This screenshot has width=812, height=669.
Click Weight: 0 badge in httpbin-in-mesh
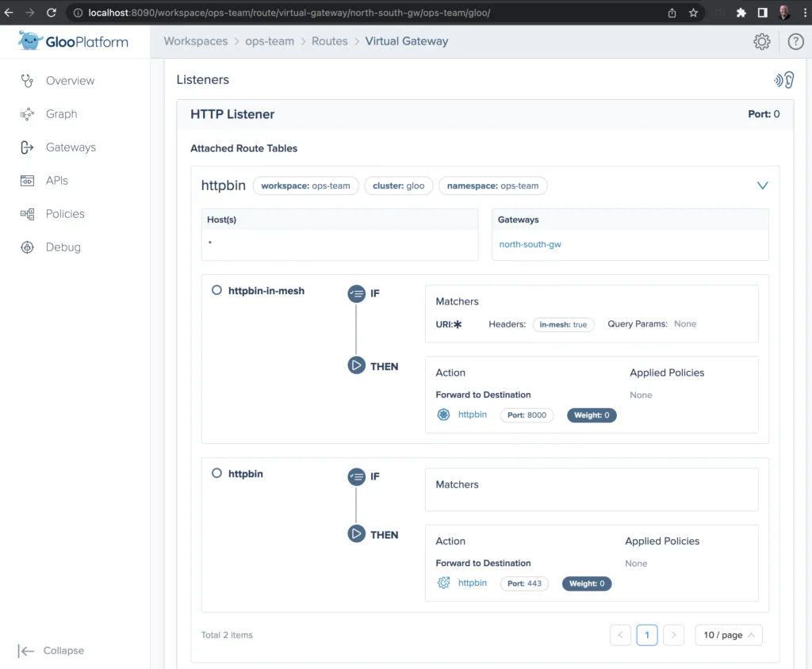(592, 415)
